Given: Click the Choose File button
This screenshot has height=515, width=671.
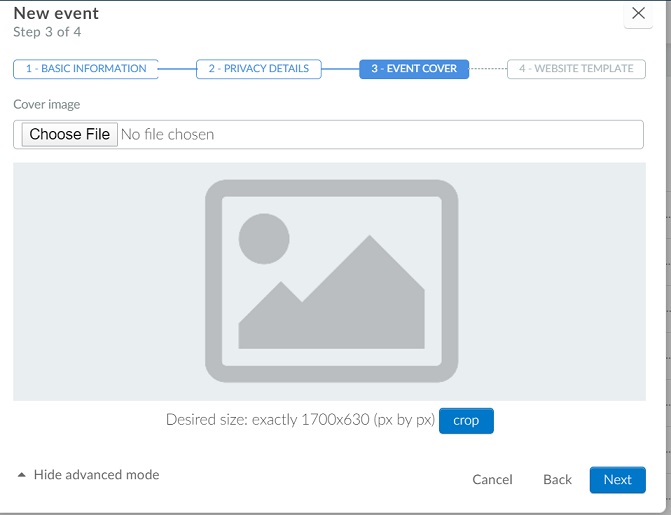Looking at the screenshot, I should [70, 134].
